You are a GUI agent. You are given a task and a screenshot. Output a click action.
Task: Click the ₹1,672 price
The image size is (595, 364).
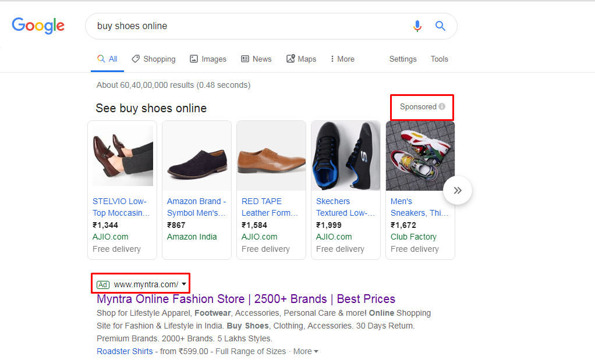403,225
